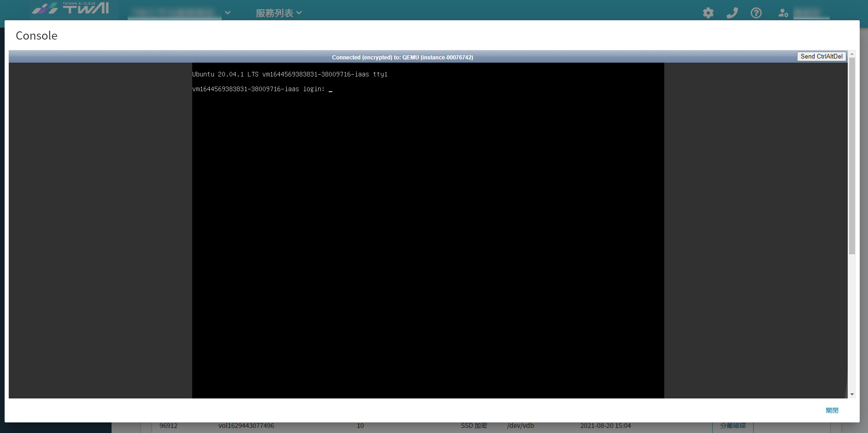Click the Connected (encrypted) status bar
The width and height of the screenshot is (868, 433).
pyautogui.click(x=402, y=57)
